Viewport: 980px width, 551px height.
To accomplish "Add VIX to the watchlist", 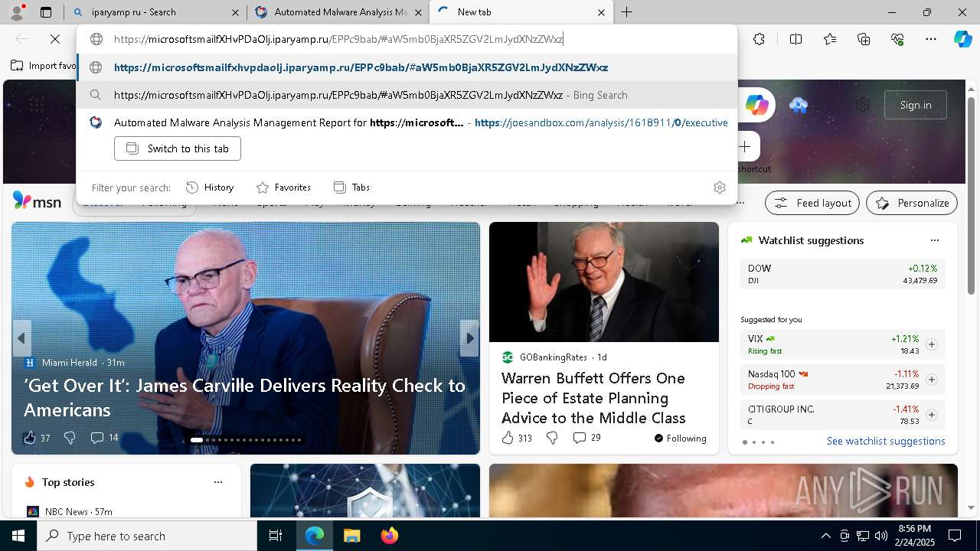I will click(931, 344).
